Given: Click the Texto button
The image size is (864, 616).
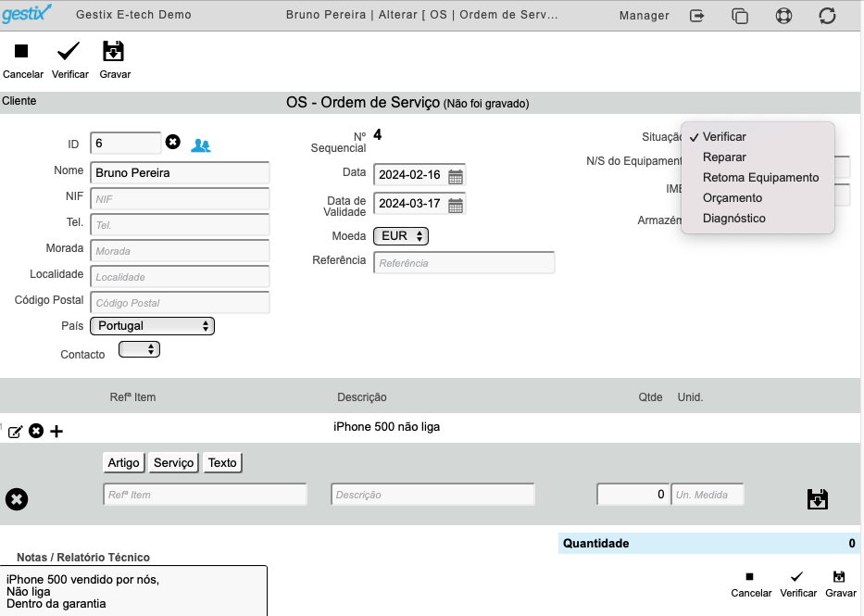Looking at the screenshot, I should coord(222,463).
